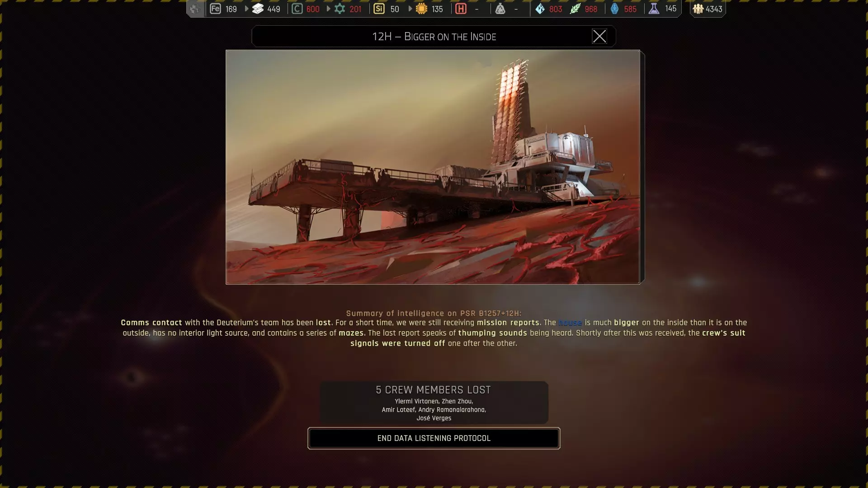Click the blue cryopod figure icon

click(x=614, y=9)
